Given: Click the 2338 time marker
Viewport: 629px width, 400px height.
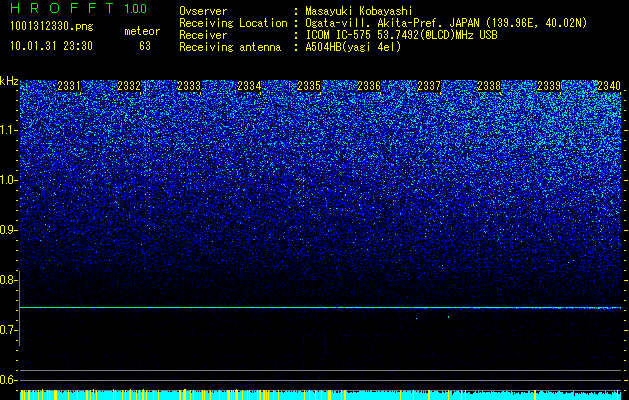Looking at the screenshot, I should pyautogui.click(x=489, y=86).
